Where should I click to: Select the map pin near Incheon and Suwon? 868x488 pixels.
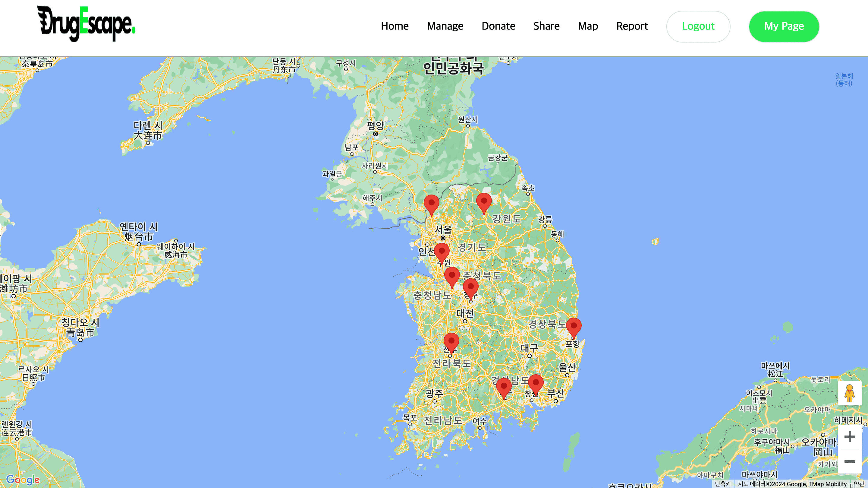click(442, 253)
